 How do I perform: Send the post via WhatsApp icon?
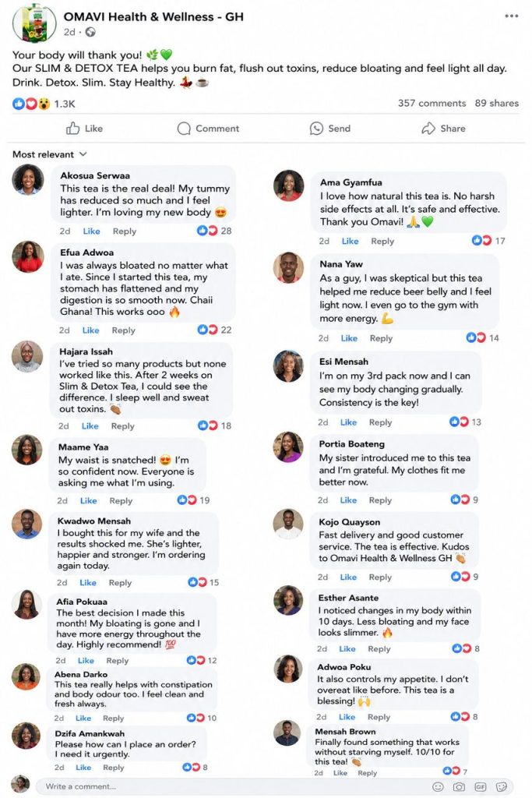tap(330, 129)
